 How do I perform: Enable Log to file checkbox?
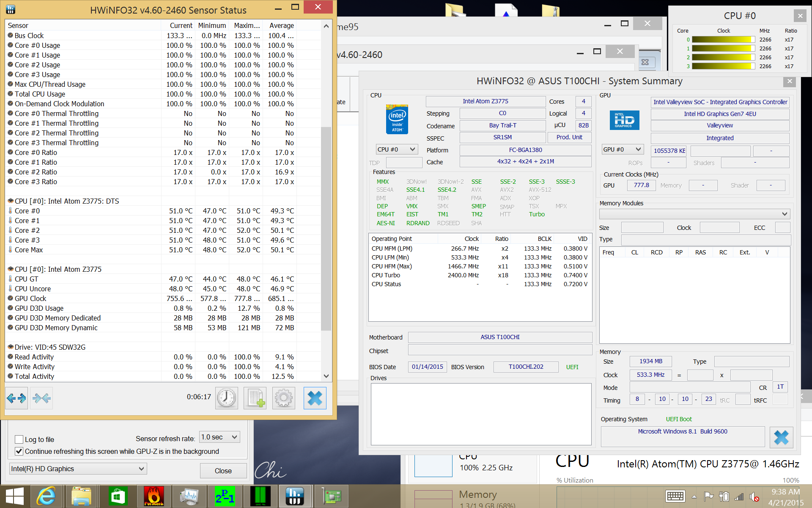point(19,439)
